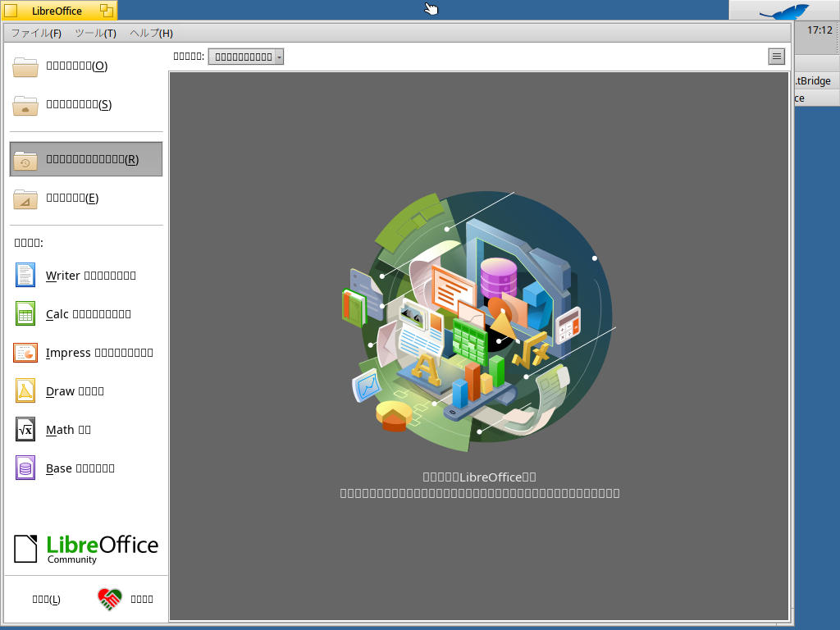Viewport: 840px width, 630px height.
Task: Create a new Impress presentation
Action: click(85, 353)
